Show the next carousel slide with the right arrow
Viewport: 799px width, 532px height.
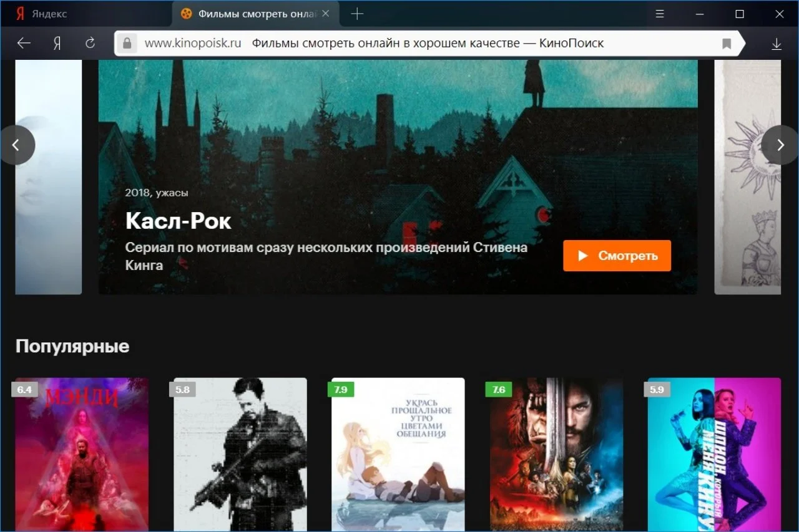click(780, 145)
